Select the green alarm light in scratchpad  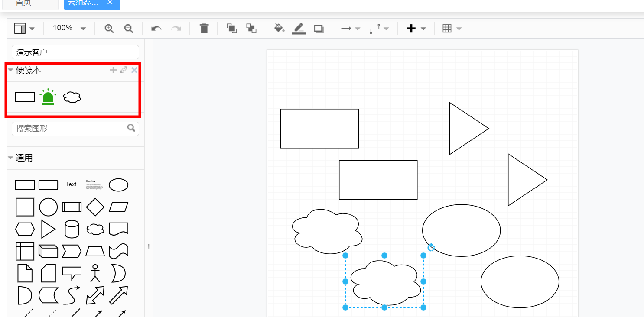(48, 97)
